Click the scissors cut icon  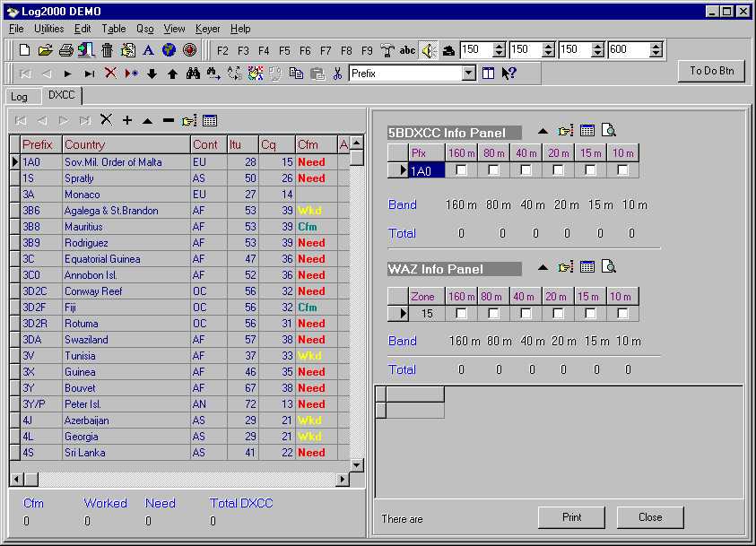point(337,74)
